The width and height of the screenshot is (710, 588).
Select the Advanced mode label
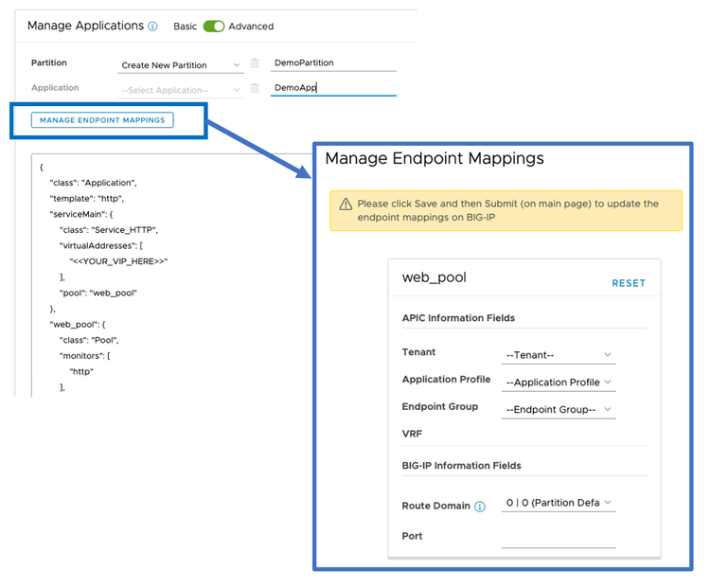tap(251, 27)
